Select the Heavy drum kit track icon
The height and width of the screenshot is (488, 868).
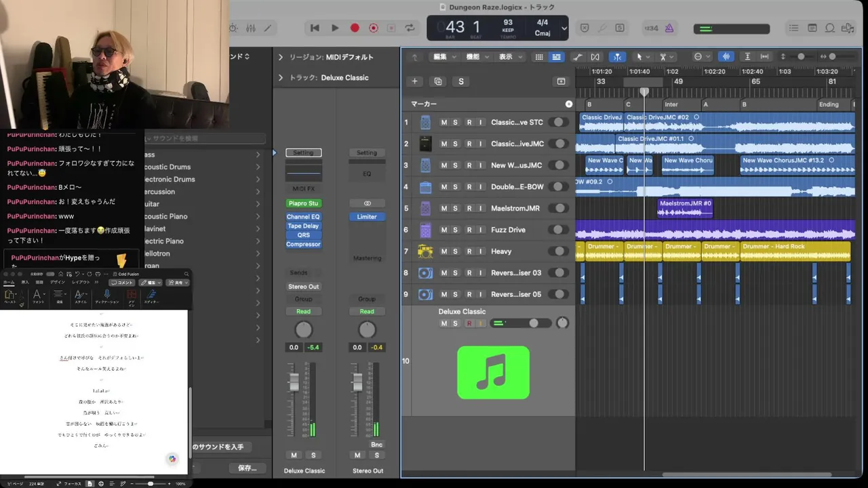tap(425, 251)
